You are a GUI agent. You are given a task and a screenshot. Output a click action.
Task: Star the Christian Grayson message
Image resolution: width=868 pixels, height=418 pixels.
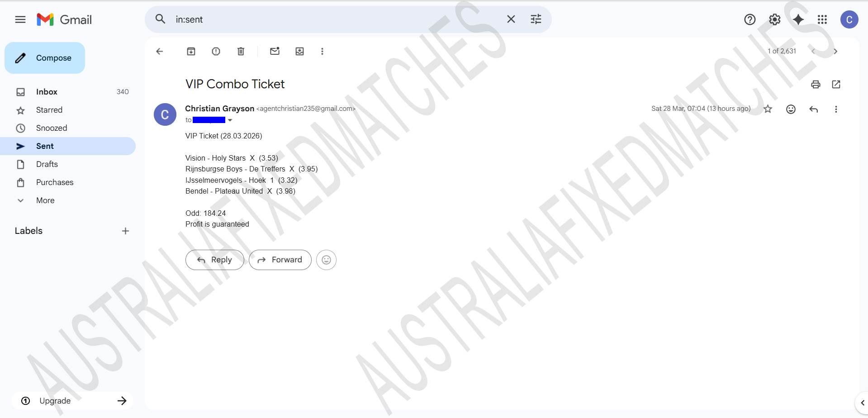[x=768, y=109]
